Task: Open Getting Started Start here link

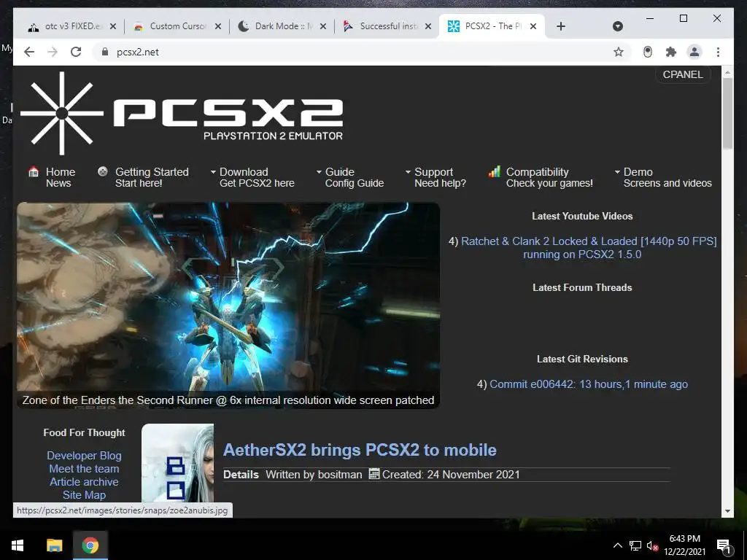Action: pyautogui.click(x=152, y=177)
